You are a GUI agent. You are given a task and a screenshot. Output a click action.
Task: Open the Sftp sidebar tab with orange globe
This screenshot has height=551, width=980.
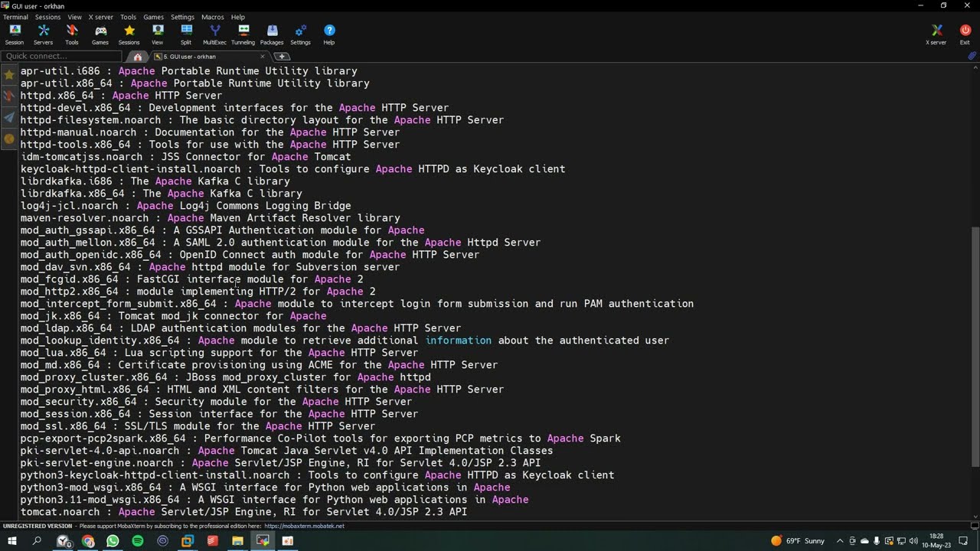tap(9, 139)
